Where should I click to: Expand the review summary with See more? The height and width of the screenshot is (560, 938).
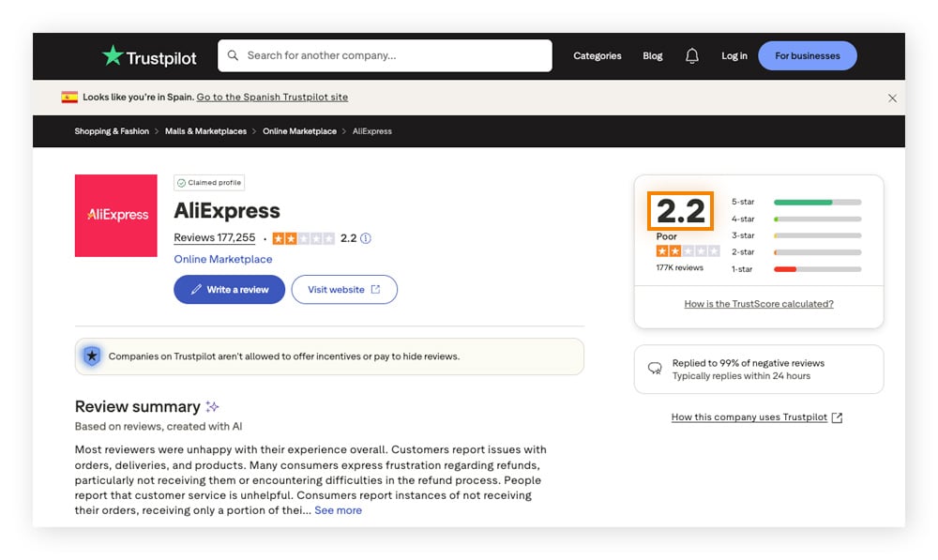[338, 509]
